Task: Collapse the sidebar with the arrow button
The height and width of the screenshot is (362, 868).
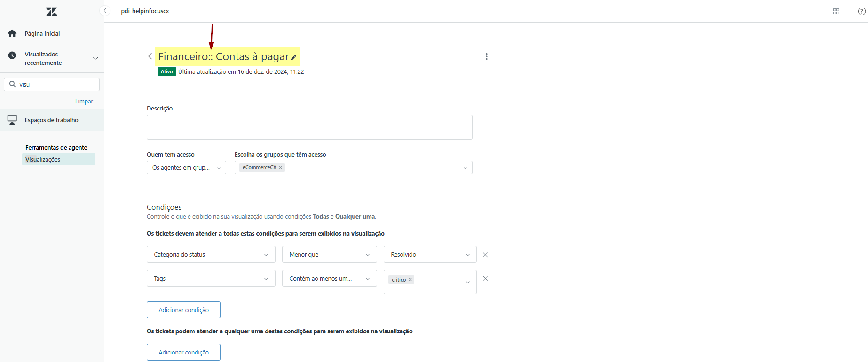Action: coord(105,11)
